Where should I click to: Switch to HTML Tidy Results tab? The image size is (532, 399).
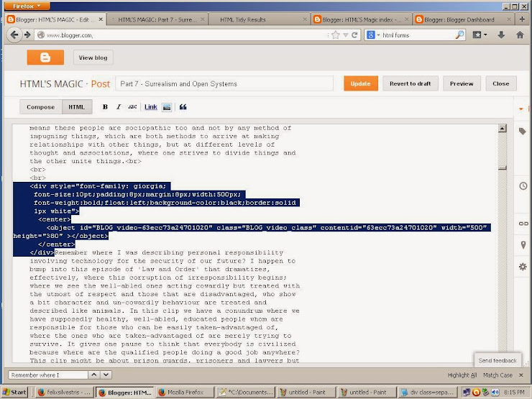click(260, 19)
